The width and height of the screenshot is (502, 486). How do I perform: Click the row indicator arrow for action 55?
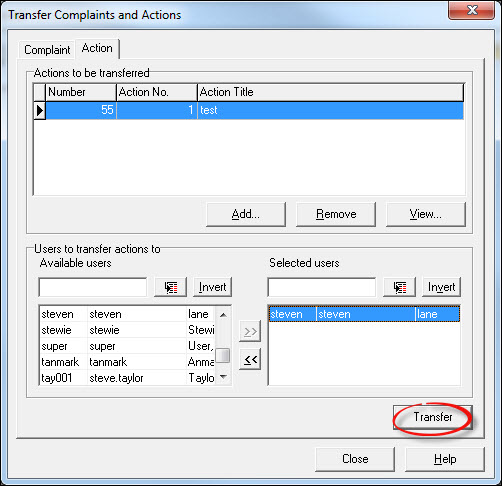click(40, 110)
